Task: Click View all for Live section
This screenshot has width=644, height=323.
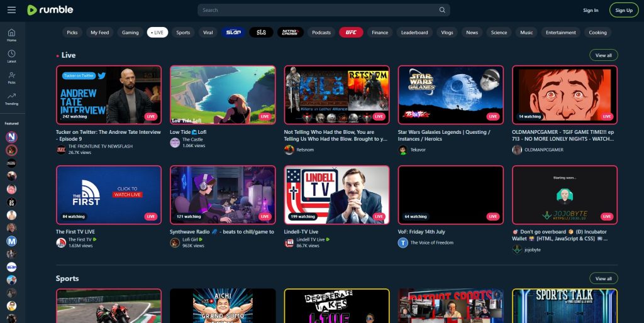Action: (603, 55)
